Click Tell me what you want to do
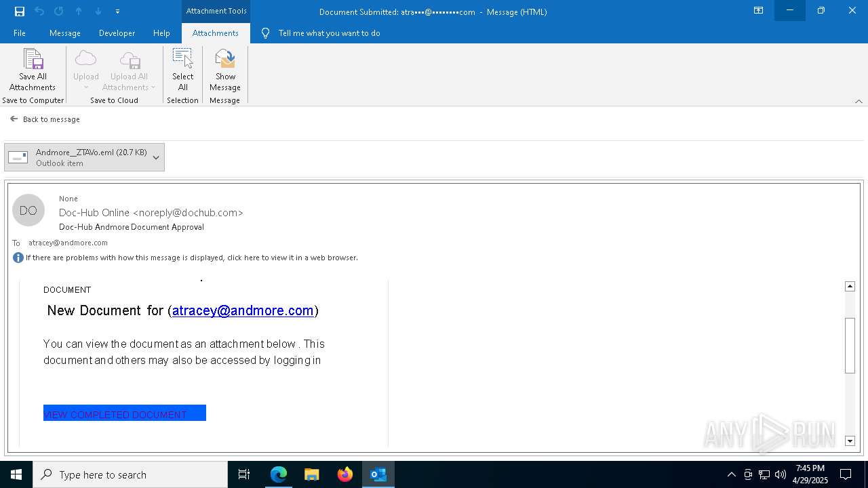868x488 pixels. [x=329, y=33]
